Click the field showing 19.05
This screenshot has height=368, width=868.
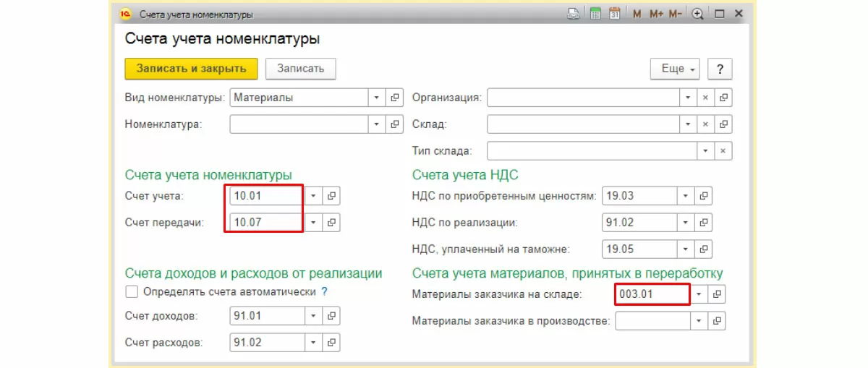coord(639,249)
